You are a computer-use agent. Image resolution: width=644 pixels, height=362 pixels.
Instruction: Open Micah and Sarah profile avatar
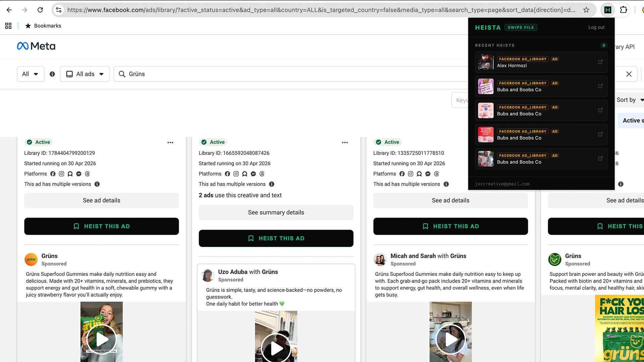[x=380, y=259]
